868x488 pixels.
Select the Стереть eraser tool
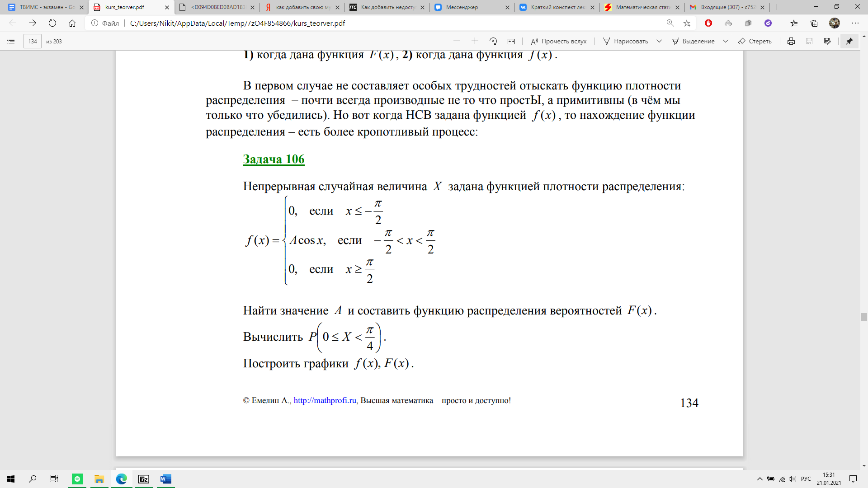(755, 41)
